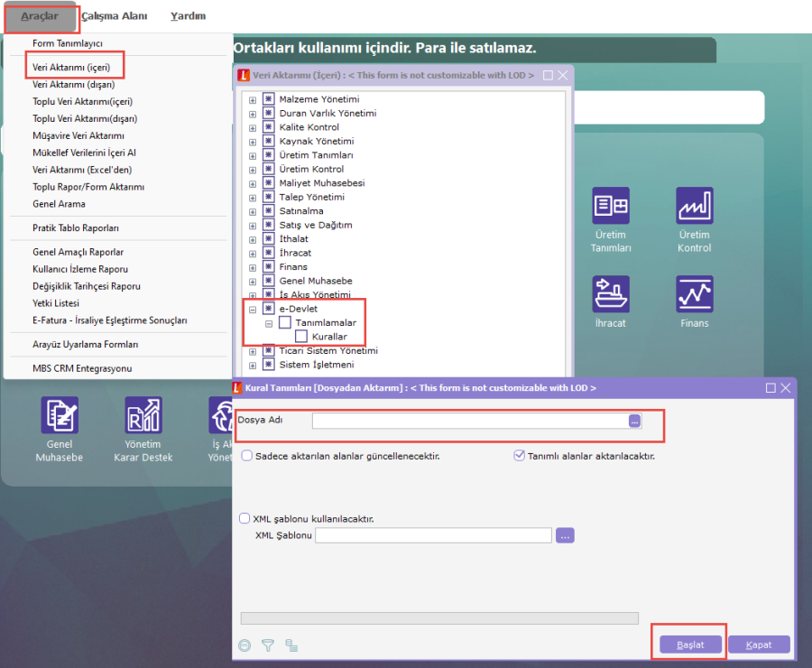
Task: Click the import progress bar in Kural Tanımları
Action: 439,617
